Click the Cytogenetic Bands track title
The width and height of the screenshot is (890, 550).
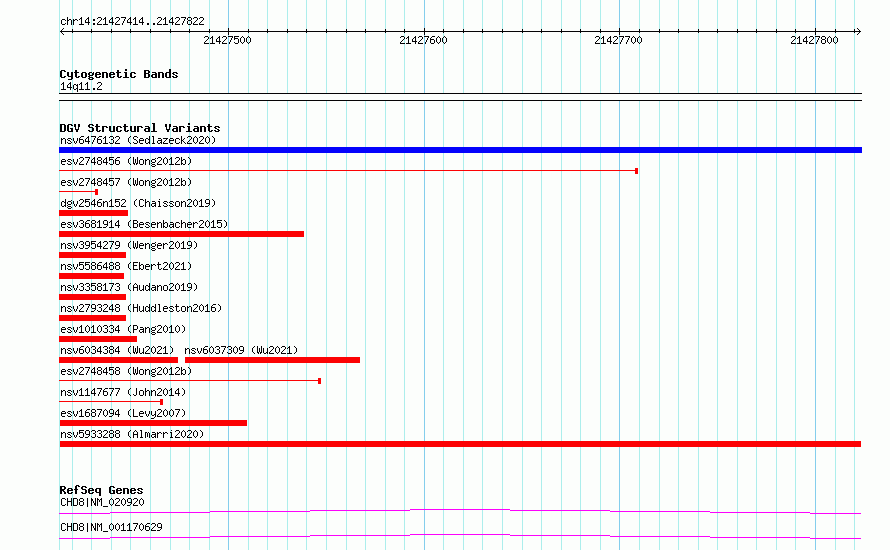119,74
